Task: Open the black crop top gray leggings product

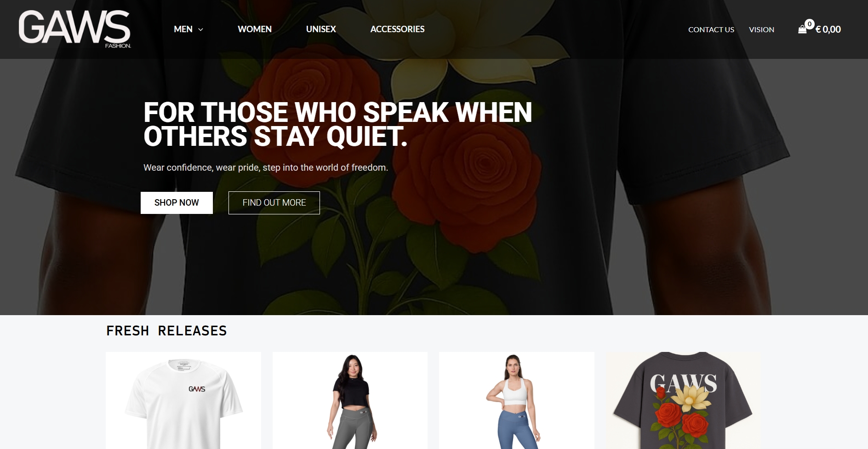Action: (350, 400)
